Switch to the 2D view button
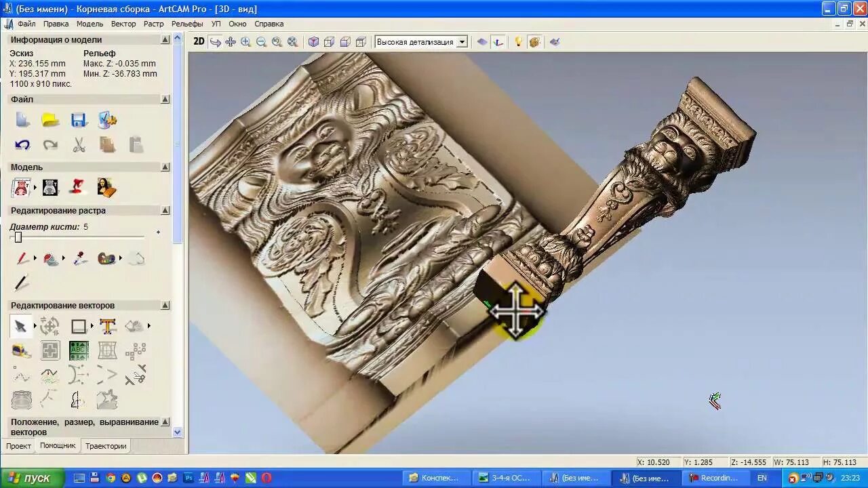Viewport: 868px width, 488px height. click(x=199, y=41)
